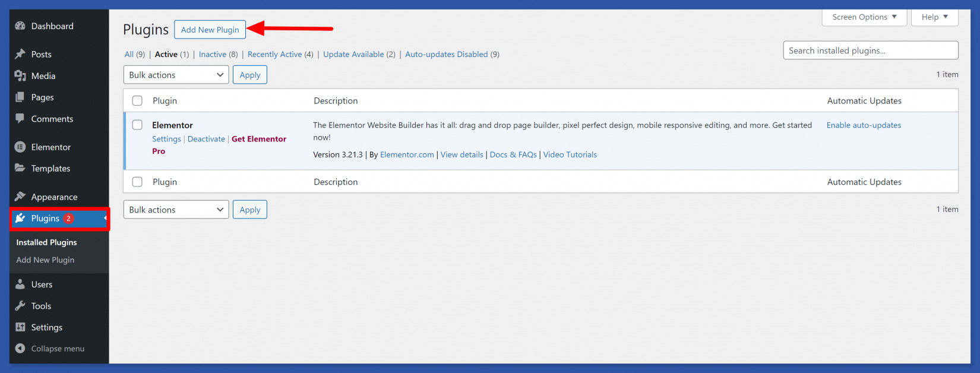Toggle select-all checkbox in table header
The image size is (980, 373).
click(137, 101)
